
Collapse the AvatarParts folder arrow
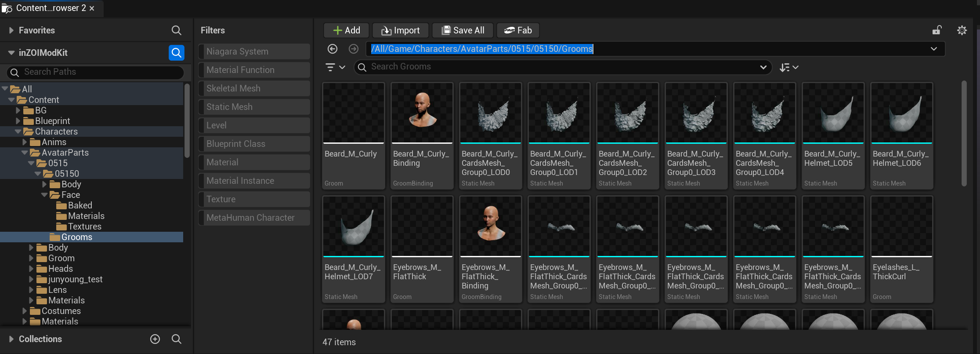(25, 153)
